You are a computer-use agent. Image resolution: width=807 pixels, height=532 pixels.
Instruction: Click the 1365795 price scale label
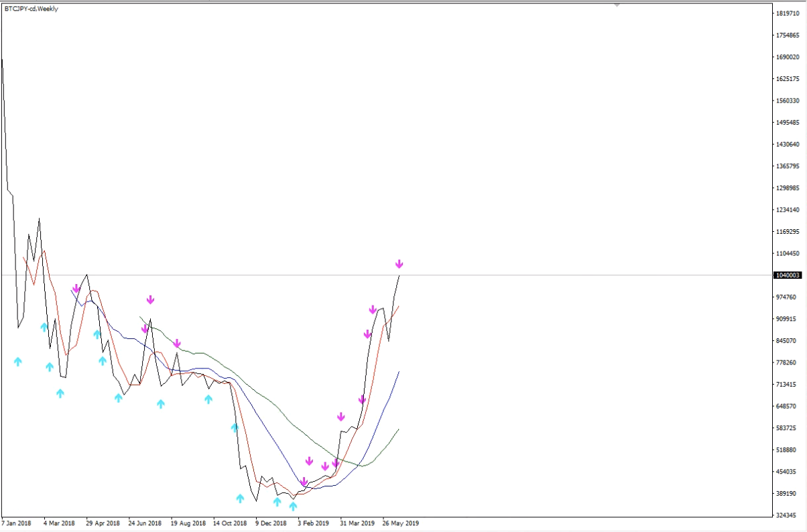coord(786,166)
